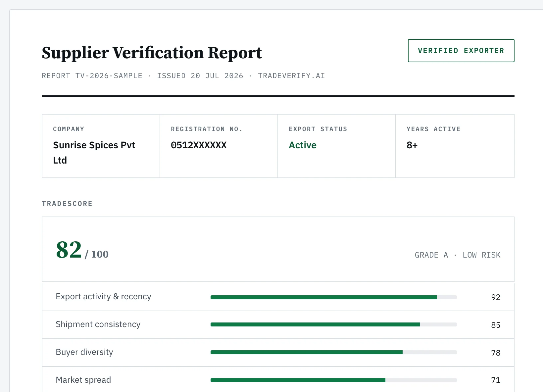Click the Export activity & recency progress bar
This screenshot has width=543, height=392.
334,297
